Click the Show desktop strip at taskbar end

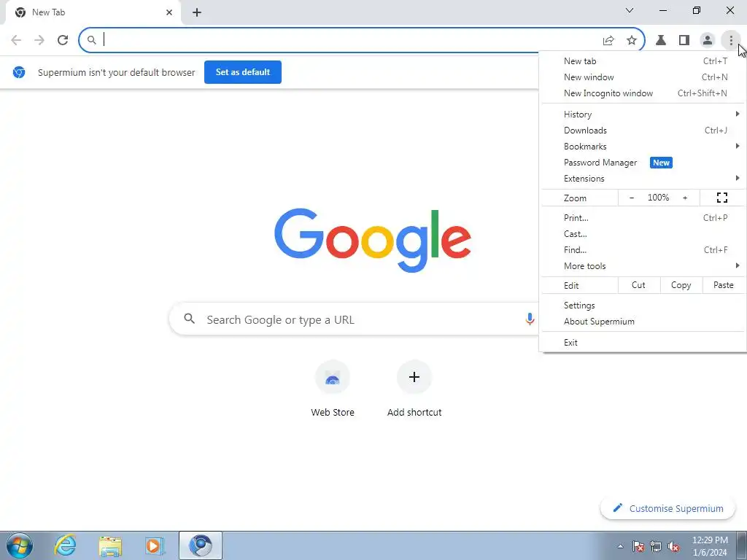coord(742,545)
